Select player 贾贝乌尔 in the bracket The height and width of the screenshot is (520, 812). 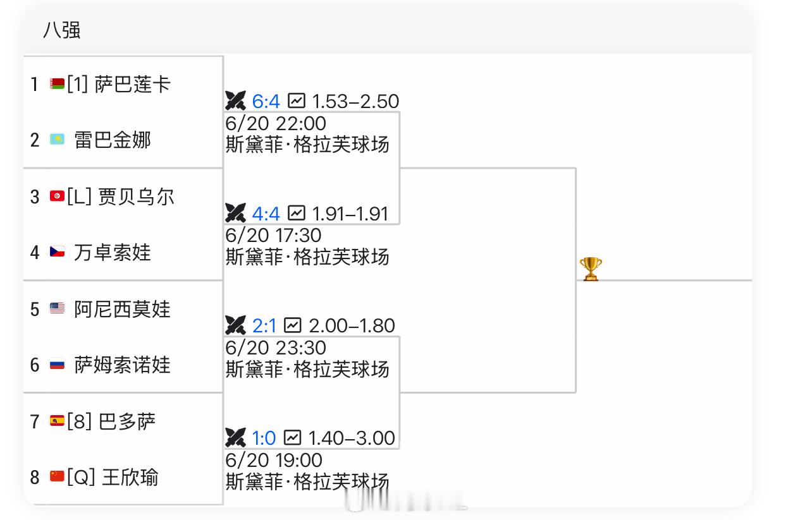click(136, 197)
